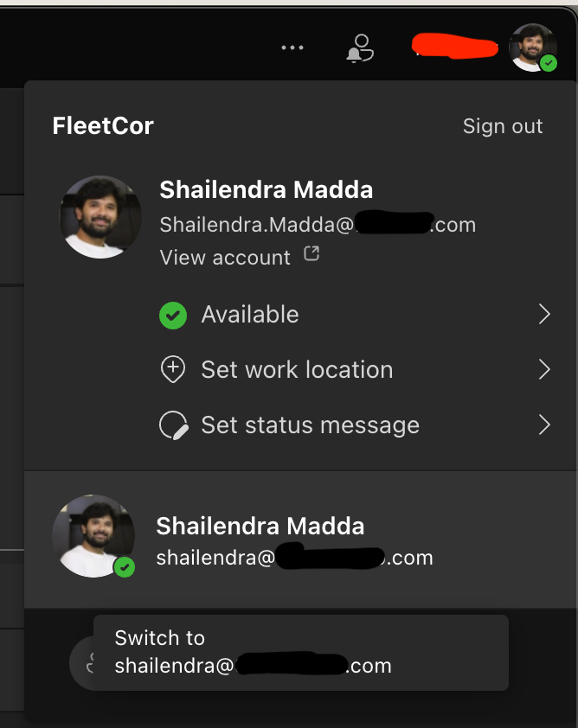This screenshot has width=578, height=728.
Task: Click the FleetCor organization name
Action: tap(103, 125)
